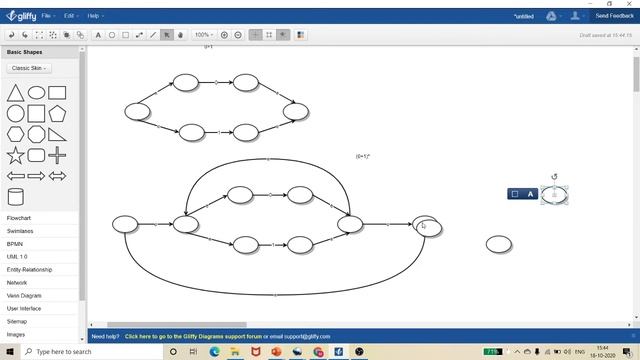Click the bring to front icon

pos(67,35)
